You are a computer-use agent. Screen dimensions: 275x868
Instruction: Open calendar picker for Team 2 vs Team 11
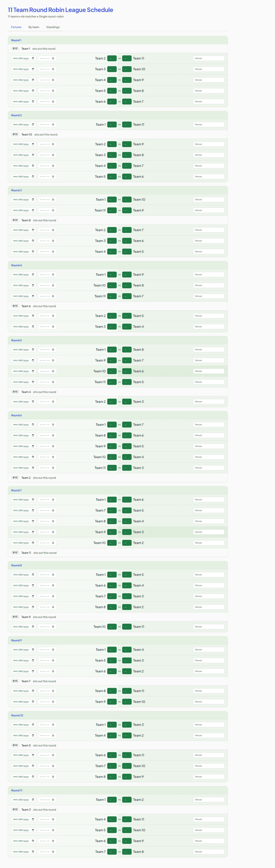(33, 58)
